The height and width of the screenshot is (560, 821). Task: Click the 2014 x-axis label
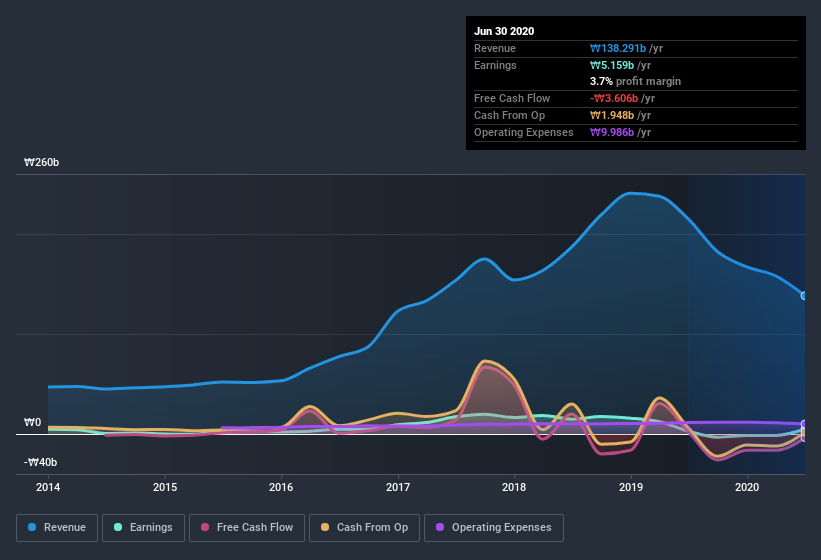tap(48, 487)
